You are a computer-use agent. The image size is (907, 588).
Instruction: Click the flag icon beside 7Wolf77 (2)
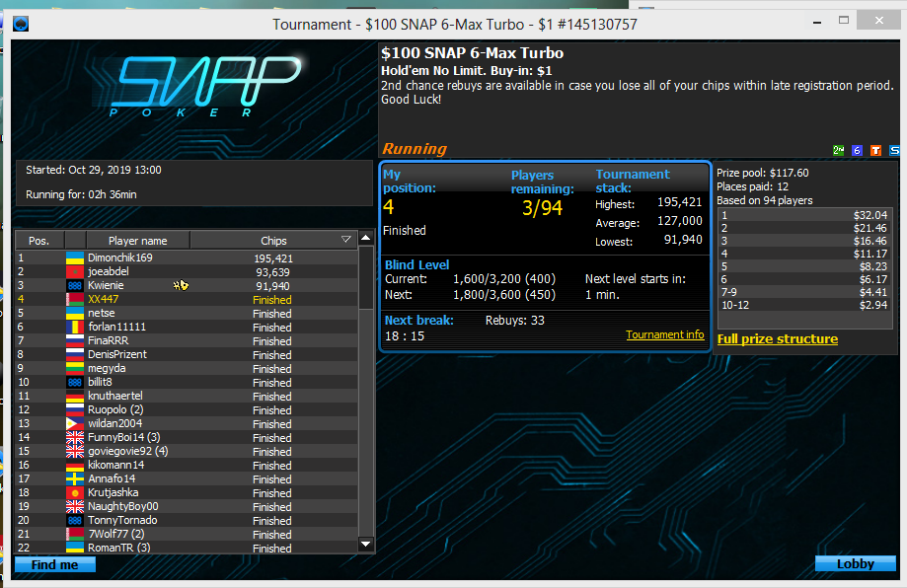(x=75, y=534)
